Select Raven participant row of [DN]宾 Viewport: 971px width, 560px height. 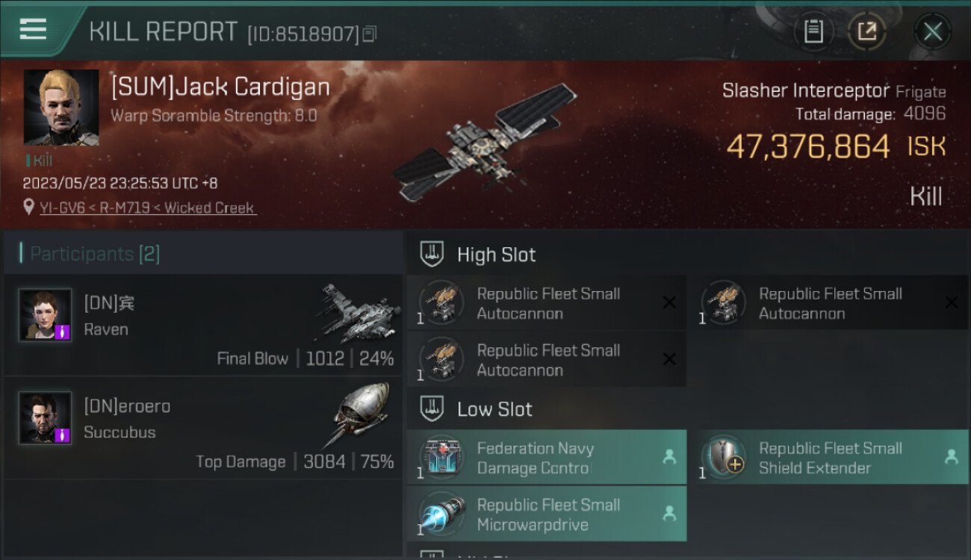click(203, 326)
